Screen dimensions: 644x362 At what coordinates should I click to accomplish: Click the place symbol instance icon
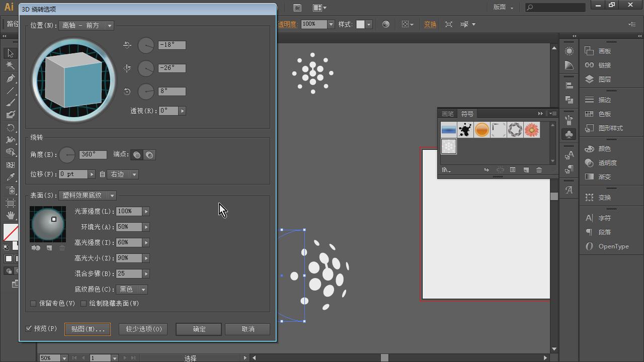tap(487, 170)
